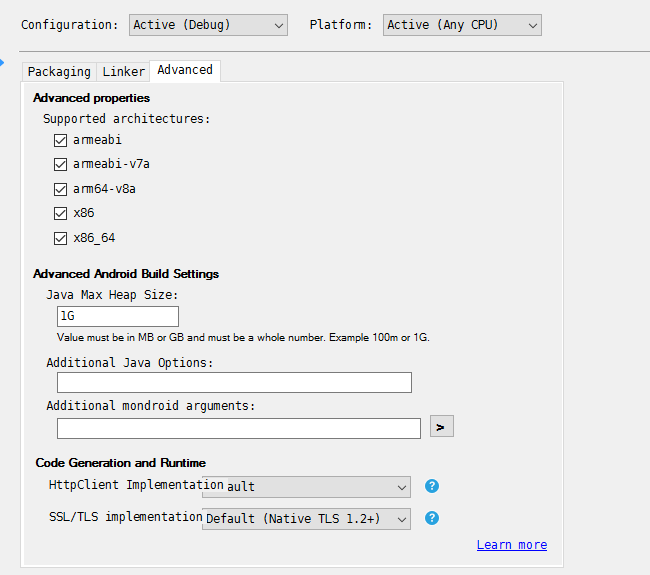Toggle the x86_64 architecture checkbox

61,238
